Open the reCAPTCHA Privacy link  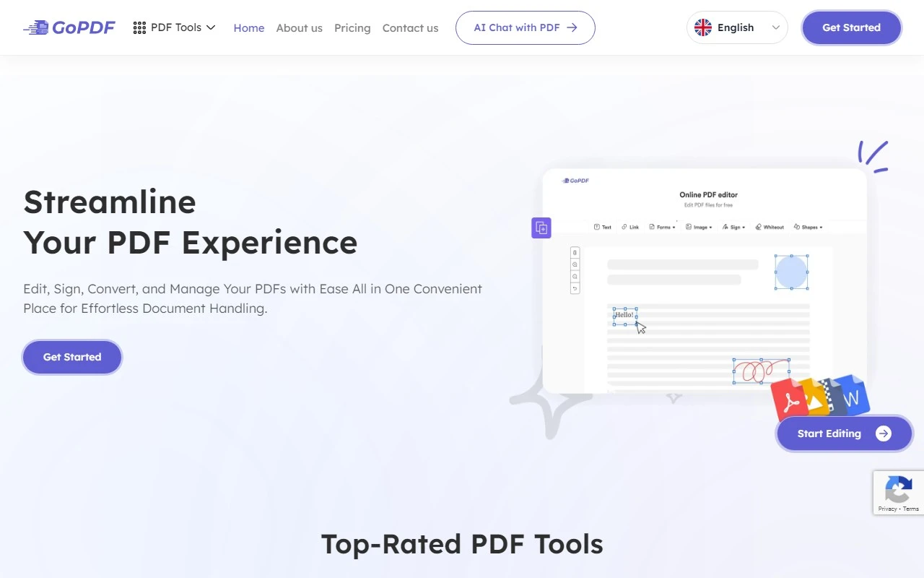tap(887, 509)
